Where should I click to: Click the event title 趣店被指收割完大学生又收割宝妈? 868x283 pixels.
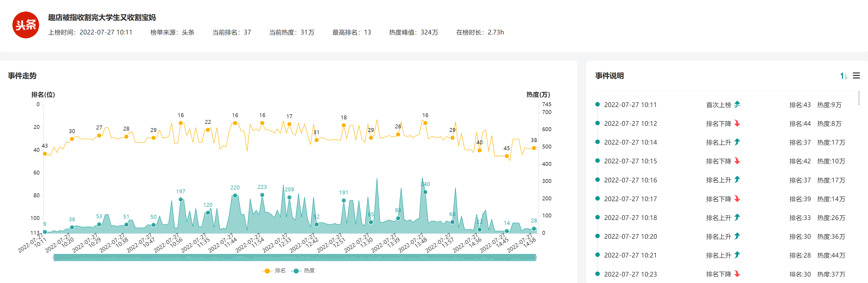[x=102, y=18]
